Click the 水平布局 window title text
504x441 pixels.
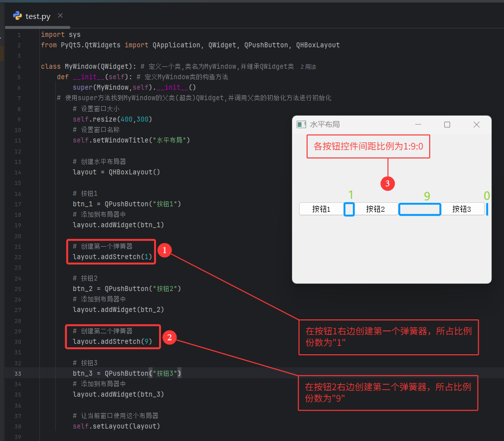(325, 125)
